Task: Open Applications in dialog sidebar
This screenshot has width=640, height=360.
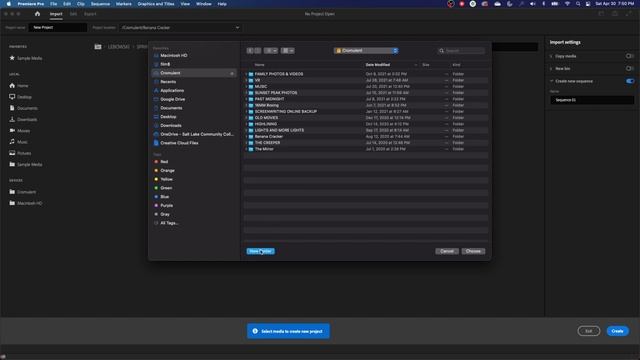Action: pos(169,91)
